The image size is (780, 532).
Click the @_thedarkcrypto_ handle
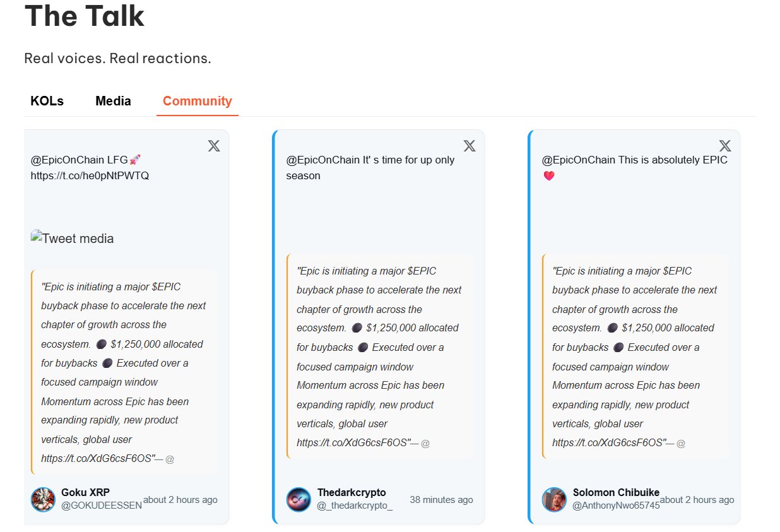pos(354,506)
